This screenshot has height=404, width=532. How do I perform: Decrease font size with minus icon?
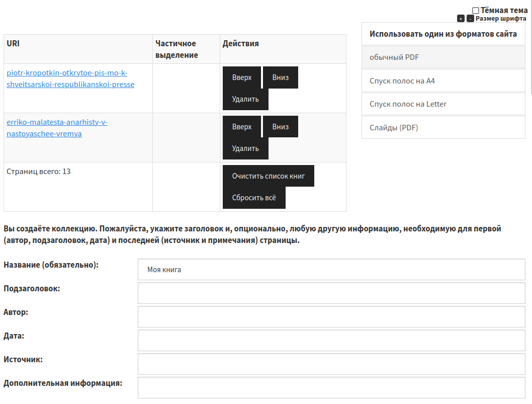click(470, 19)
